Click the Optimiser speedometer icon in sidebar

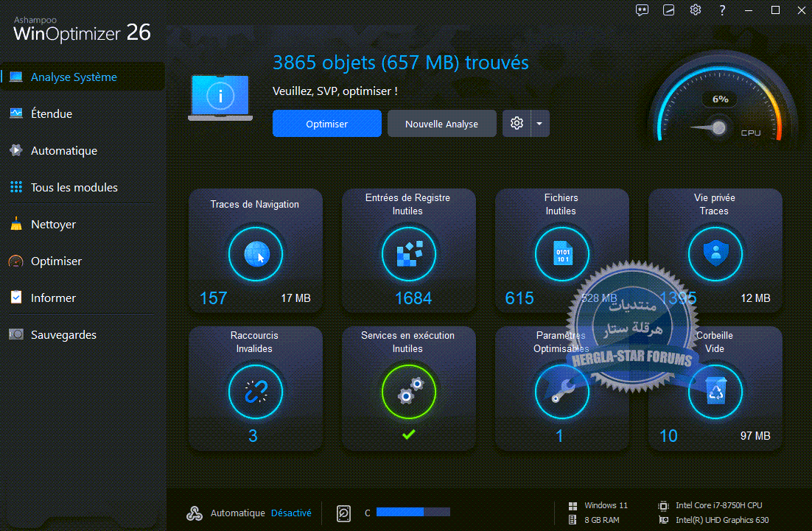pos(16,261)
